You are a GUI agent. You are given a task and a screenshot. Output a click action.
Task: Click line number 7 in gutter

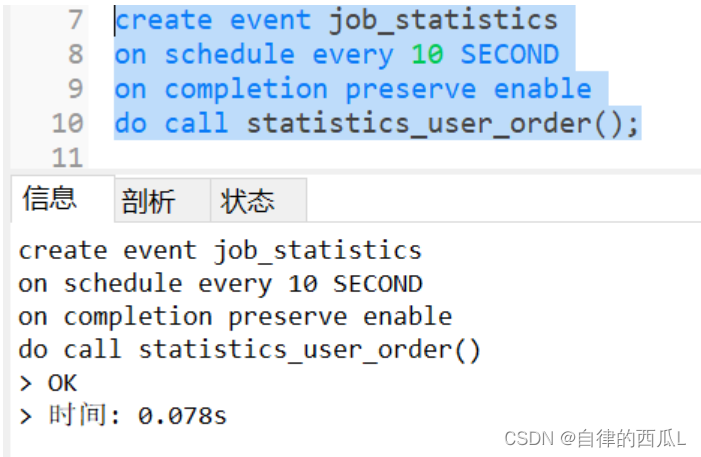(x=75, y=19)
